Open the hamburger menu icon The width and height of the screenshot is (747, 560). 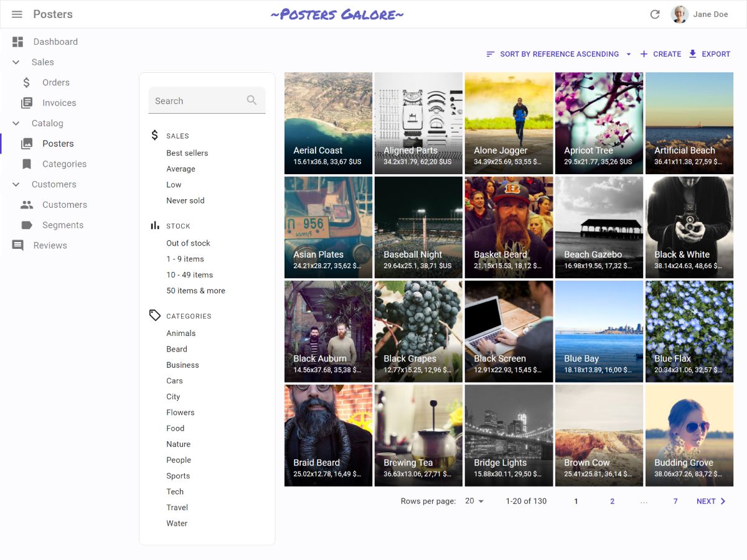[x=17, y=14]
